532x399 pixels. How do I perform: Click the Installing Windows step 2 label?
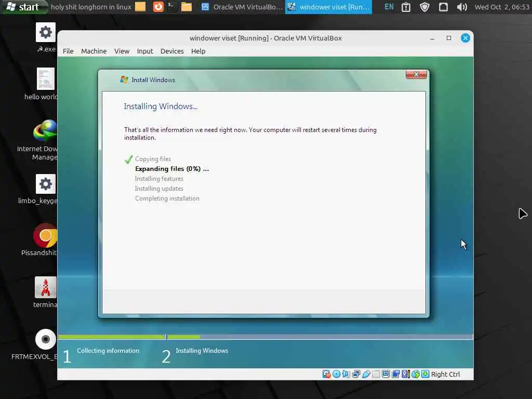(x=202, y=351)
